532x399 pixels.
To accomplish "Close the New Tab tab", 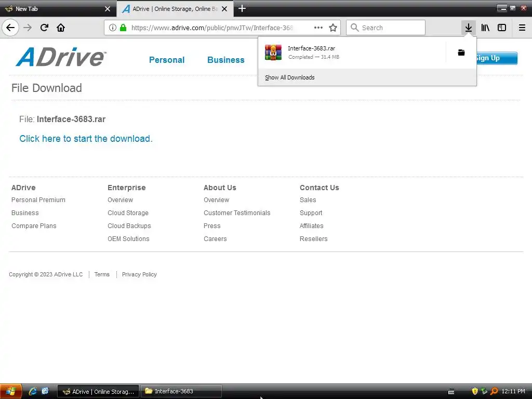I will 108,9.
